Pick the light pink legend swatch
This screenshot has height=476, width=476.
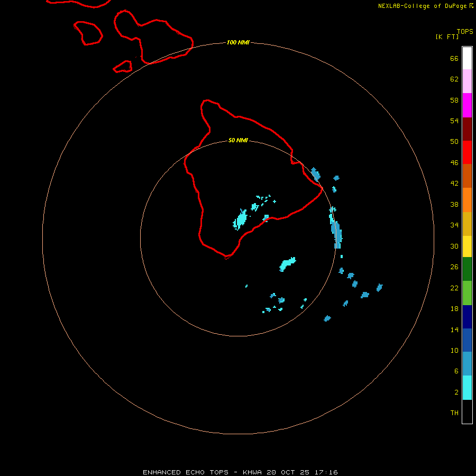(467, 81)
